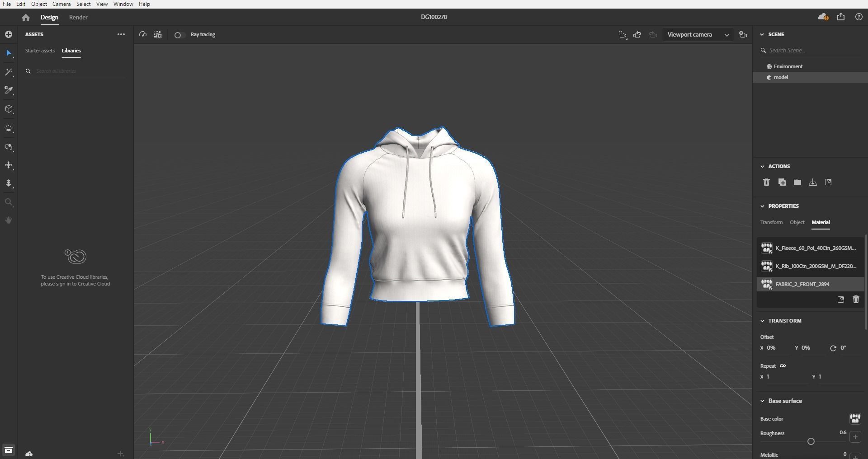The image size is (868, 459).
Task: Select the Hand tool
Action: [9, 220]
